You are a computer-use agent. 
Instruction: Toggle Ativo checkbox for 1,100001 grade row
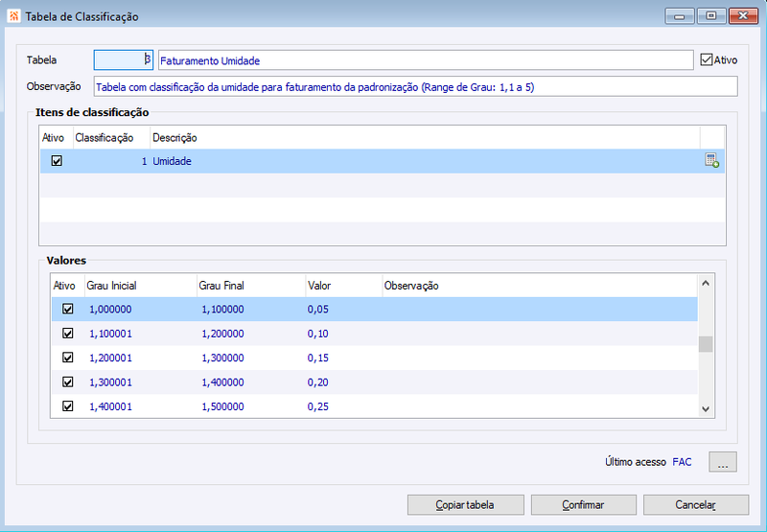point(67,334)
